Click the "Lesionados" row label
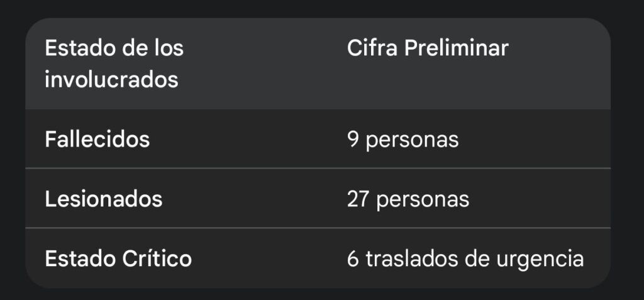 click(103, 199)
